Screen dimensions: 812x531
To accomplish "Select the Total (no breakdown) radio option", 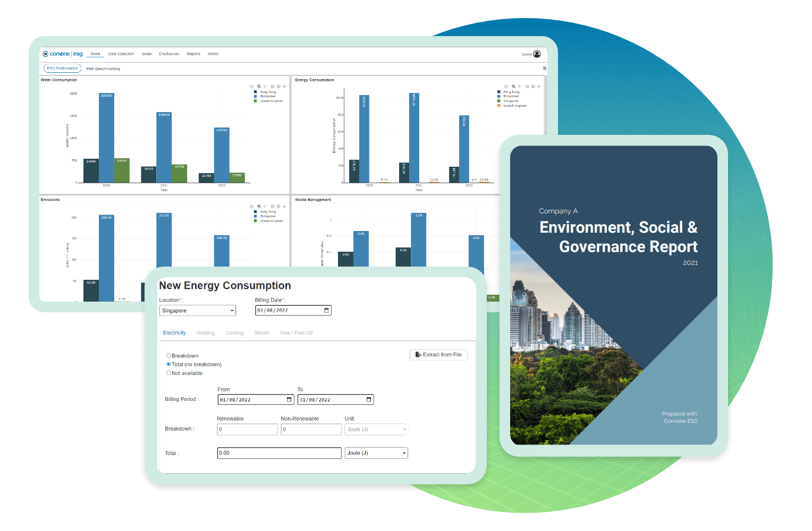I will click(x=168, y=364).
